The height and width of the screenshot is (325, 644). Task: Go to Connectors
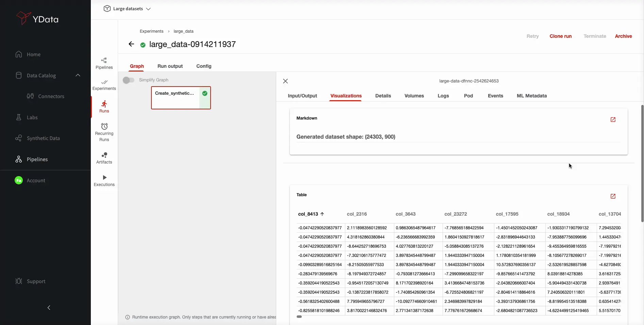point(46,96)
